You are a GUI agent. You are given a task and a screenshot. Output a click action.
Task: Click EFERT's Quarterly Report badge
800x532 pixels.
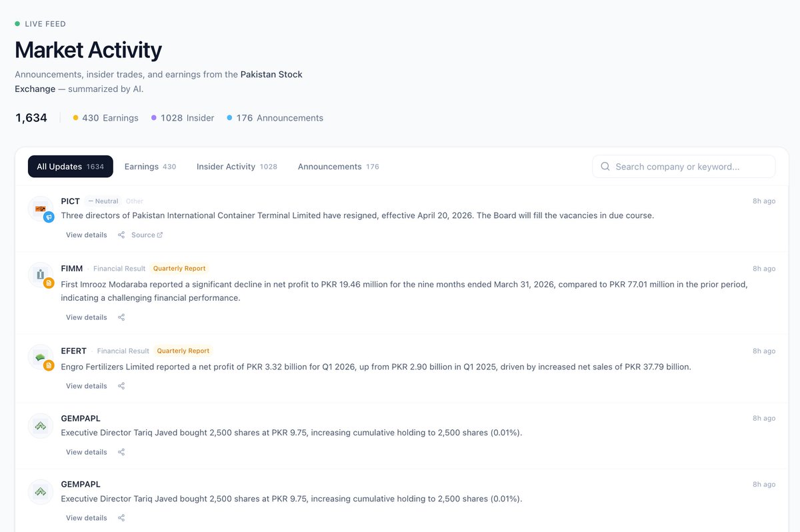point(183,351)
